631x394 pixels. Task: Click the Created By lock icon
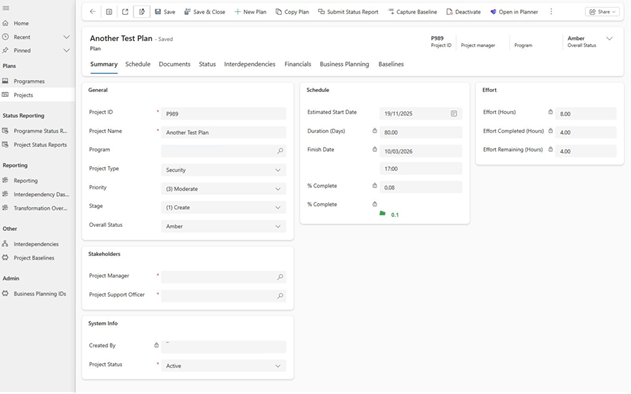tap(156, 345)
